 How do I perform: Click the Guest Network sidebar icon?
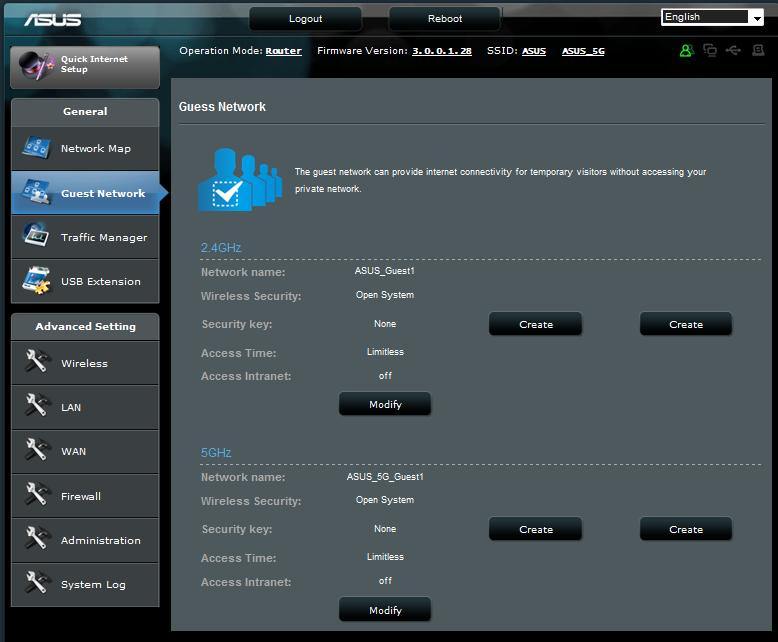click(36, 193)
